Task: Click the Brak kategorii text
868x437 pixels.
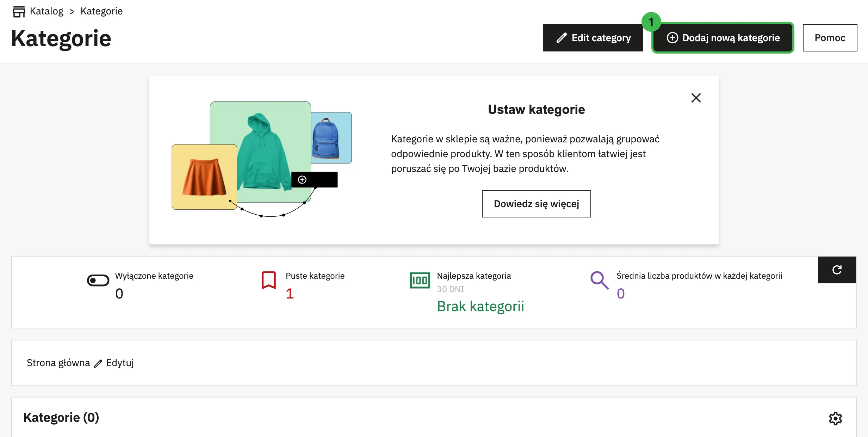Action: click(480, 306)
